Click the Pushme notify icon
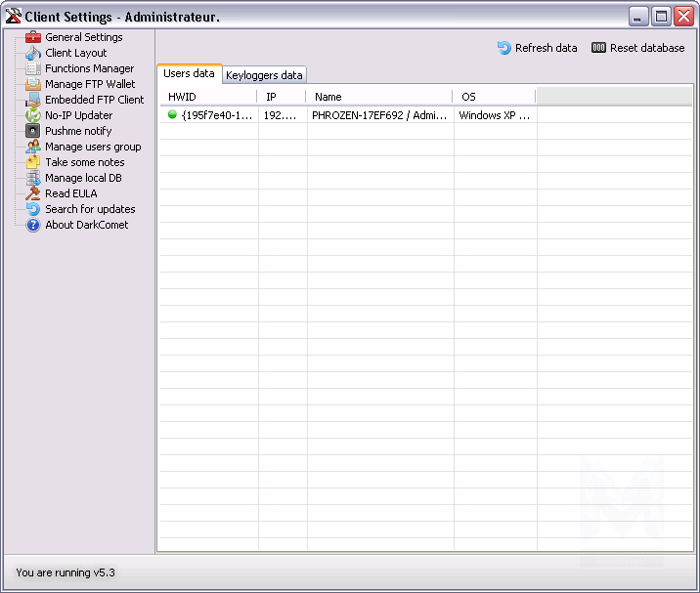Screen dimensions: 700x593 pos(33,131)
